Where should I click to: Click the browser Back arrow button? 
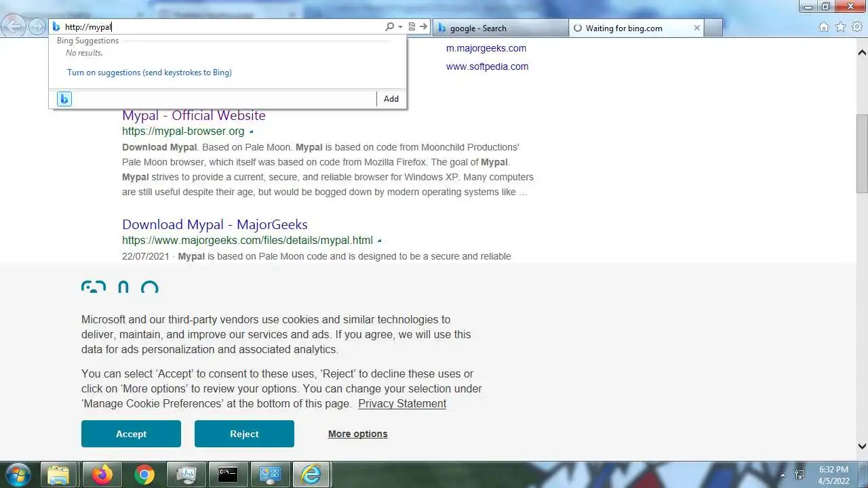[x=14, y=26]
